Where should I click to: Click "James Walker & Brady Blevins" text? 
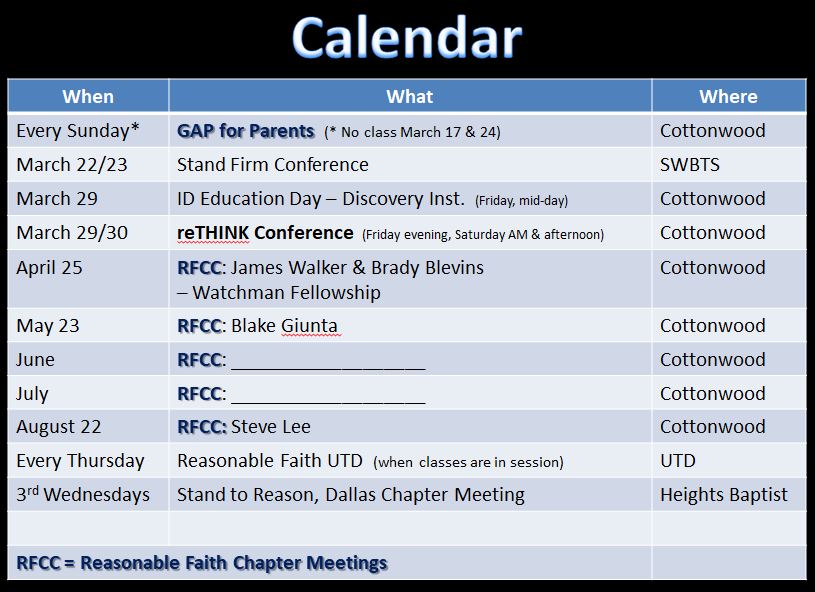[357, 268]
